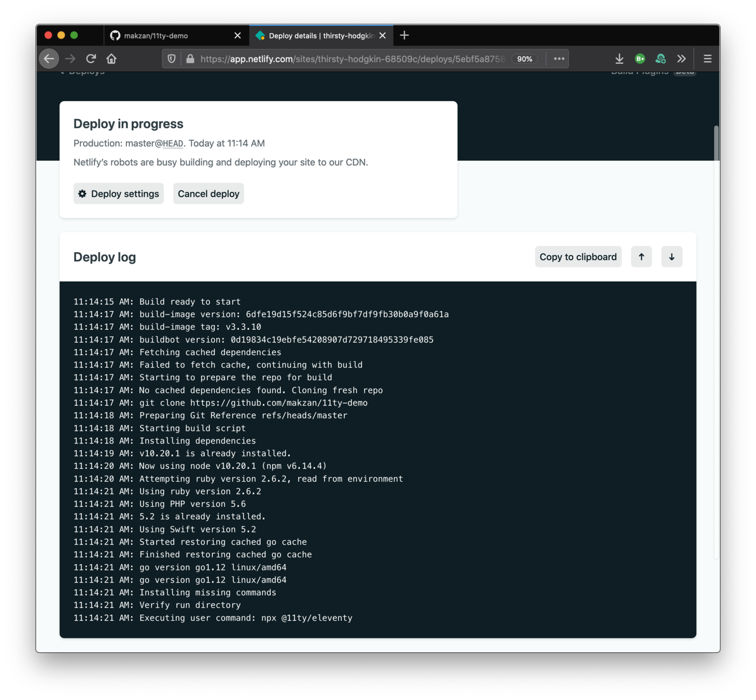756x700 pixels.
Task: Open a new browser tab
Action: pos(404,35)
